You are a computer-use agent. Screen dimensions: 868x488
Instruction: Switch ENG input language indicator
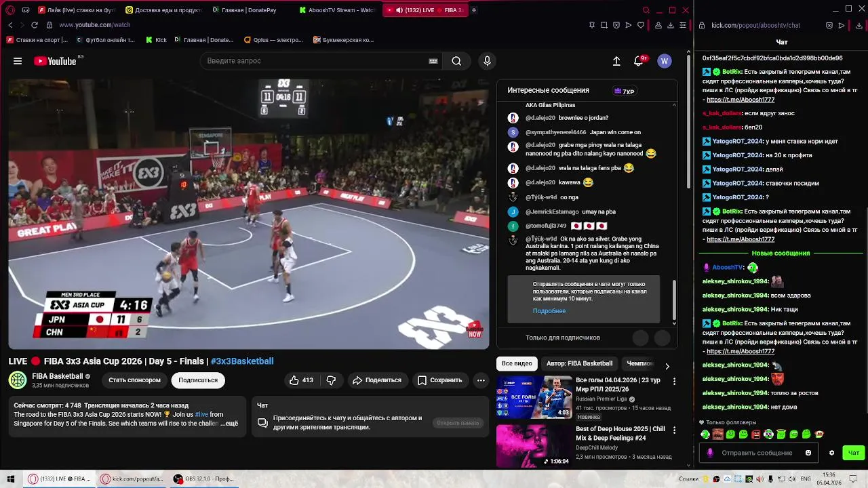tap(806, 479)
